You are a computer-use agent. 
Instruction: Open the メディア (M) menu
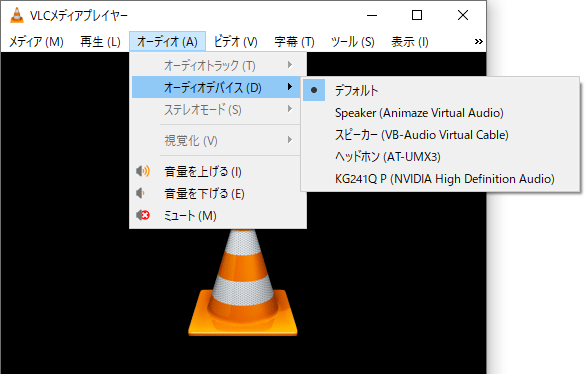tap(36, 41)
